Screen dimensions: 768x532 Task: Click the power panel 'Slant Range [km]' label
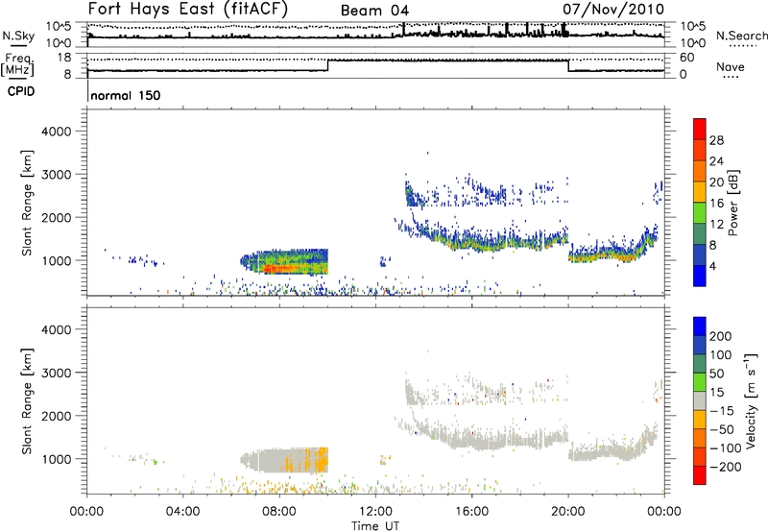(x=27, y=203)
